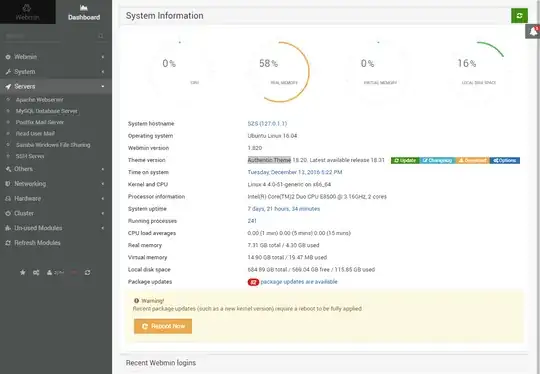Screen dimensions: 540x374
Task: Switch to the Webmin tab
Action: pyautogui.click(x=28, y=12)
